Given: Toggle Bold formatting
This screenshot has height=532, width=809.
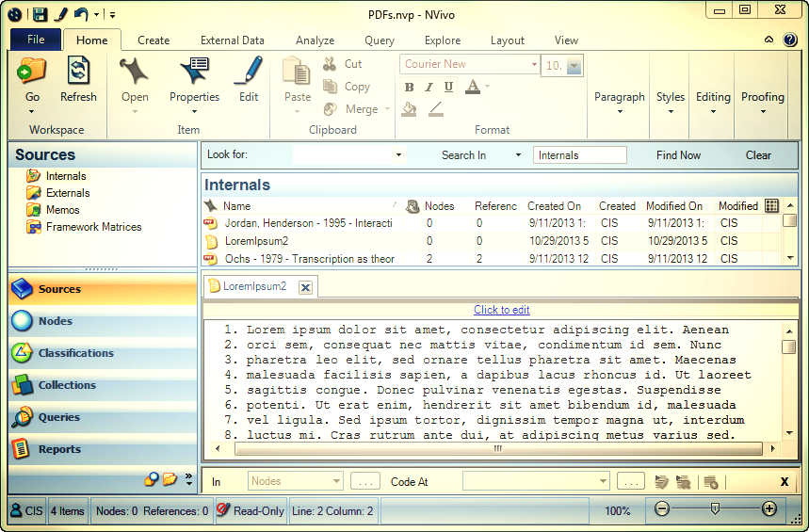Looking at the screenshot, I should 409,88.
